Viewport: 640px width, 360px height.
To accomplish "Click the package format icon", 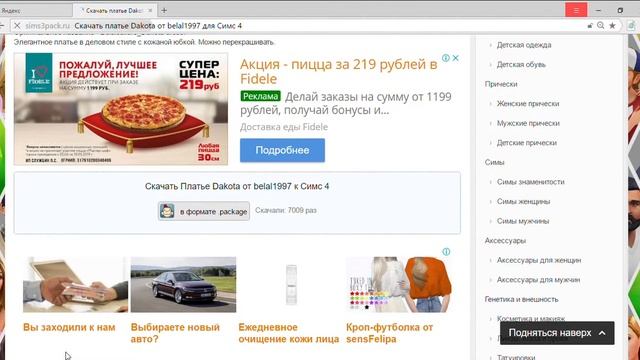I will pos(167,211).
